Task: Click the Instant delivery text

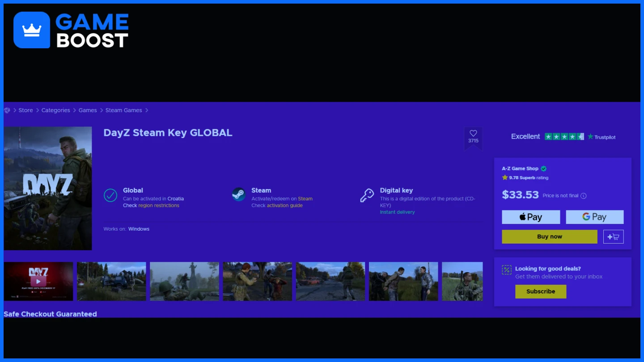Action: [398, 212]
